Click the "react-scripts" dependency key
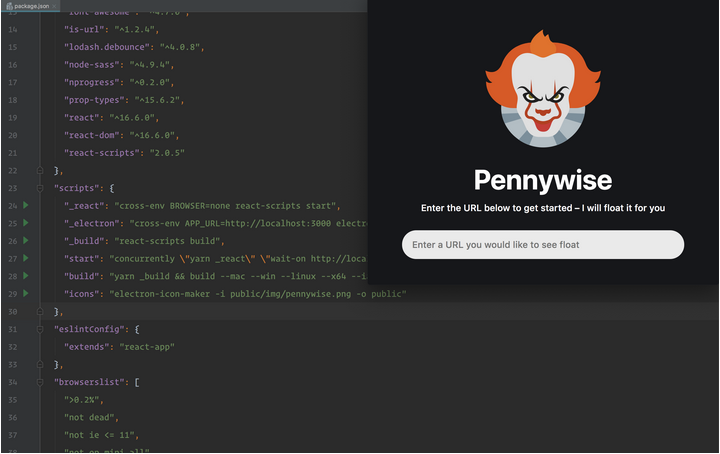The height and width of the screenshot is (454, 720). click(101, 153)
